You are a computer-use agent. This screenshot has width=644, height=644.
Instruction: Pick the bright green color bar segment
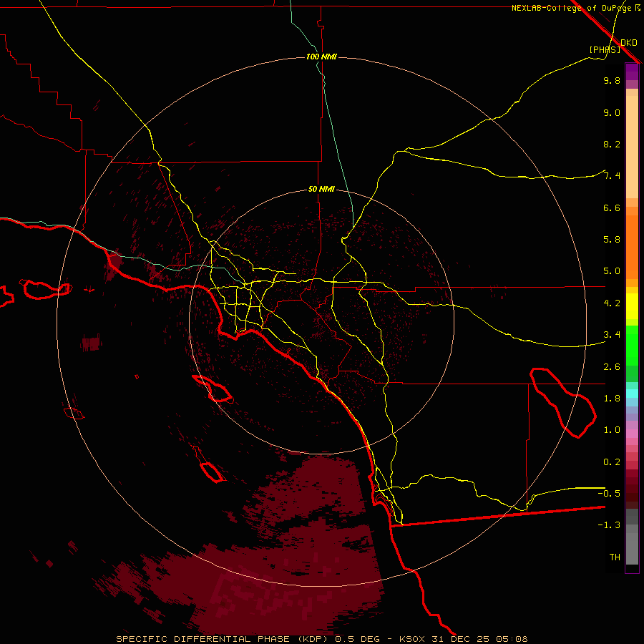(632, 345)
